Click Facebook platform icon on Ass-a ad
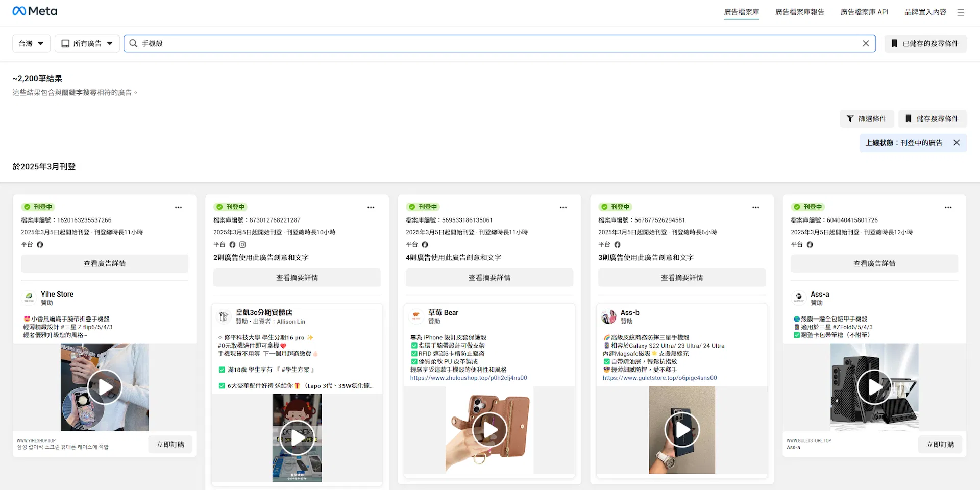Viewport: 980px width, 490px height. (x=810, y=244)
